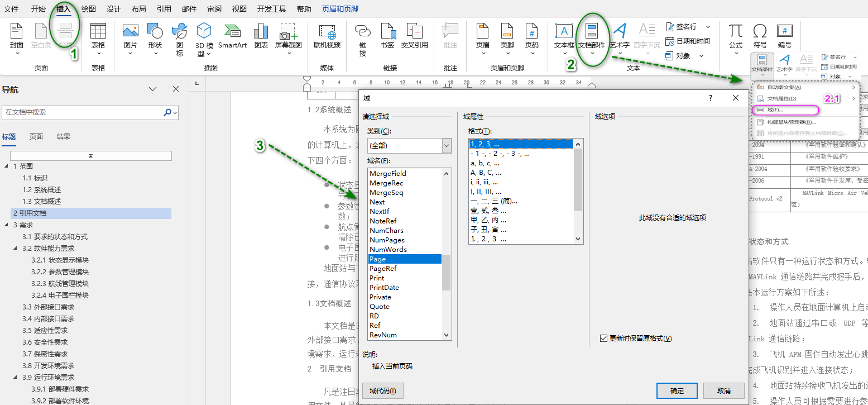
Task: Select PageRef in the field names list
Action: pos(383,269)
